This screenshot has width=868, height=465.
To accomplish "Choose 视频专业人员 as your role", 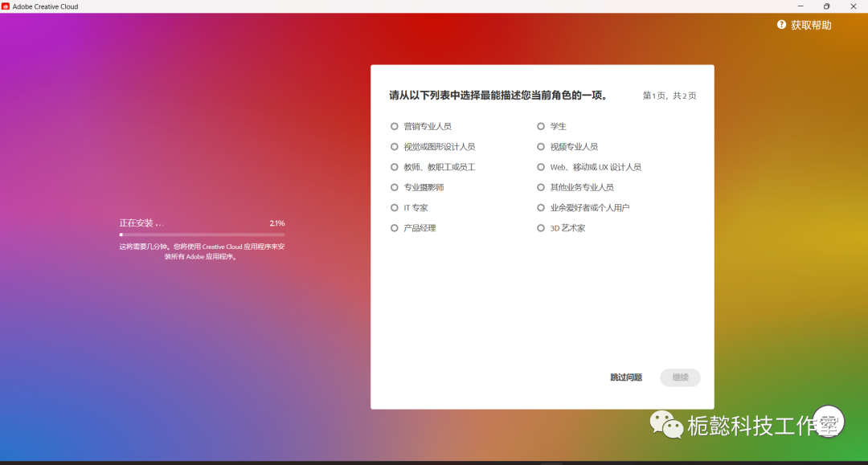I will tap(541, 147).
